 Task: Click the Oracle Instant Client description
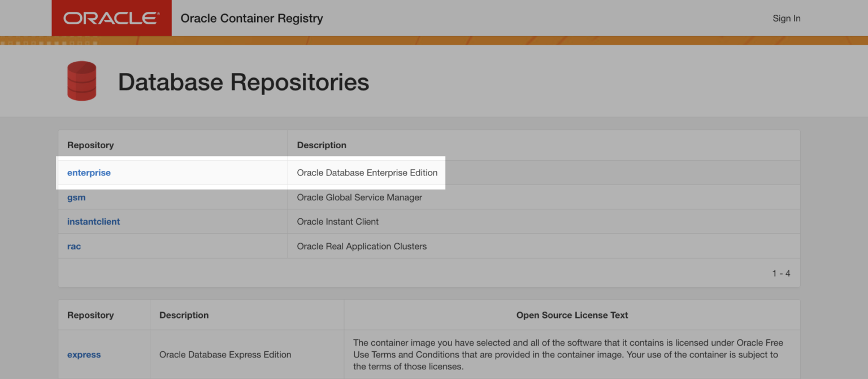pyautogui.click(x=338, y=222)
